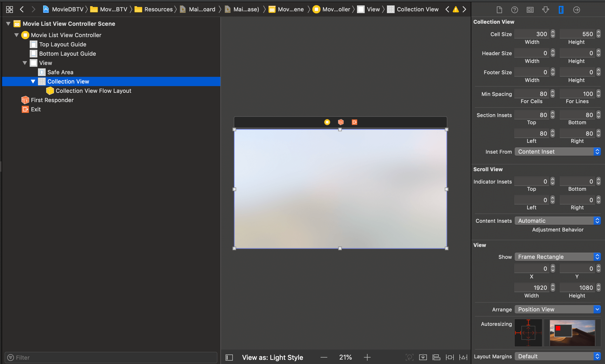Switch to the Attributes inspector
This screenshot has width=605, height=364.
(545, 10)
